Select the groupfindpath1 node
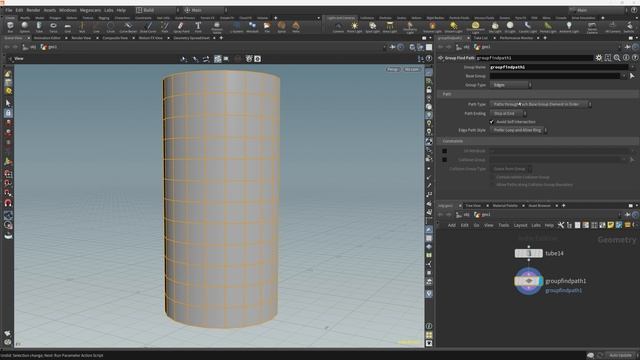The image size is (640, 360). click(x=529, y=281)
